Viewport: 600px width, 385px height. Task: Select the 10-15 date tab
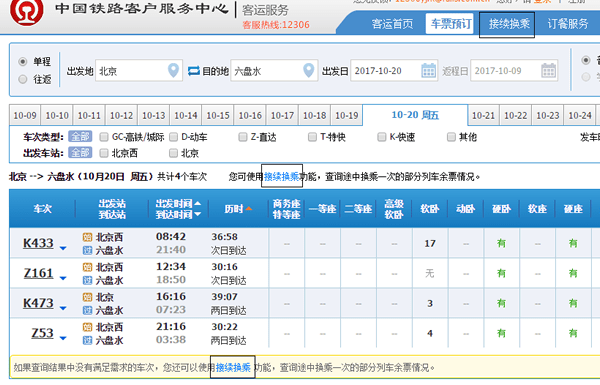(x=218, y=115)
